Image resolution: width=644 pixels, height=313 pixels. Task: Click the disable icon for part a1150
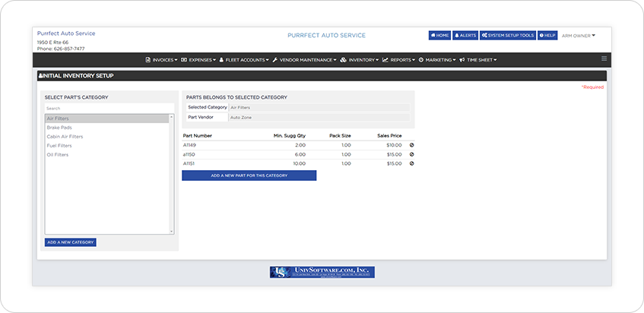pyautogui.click(x=411, y=154)
